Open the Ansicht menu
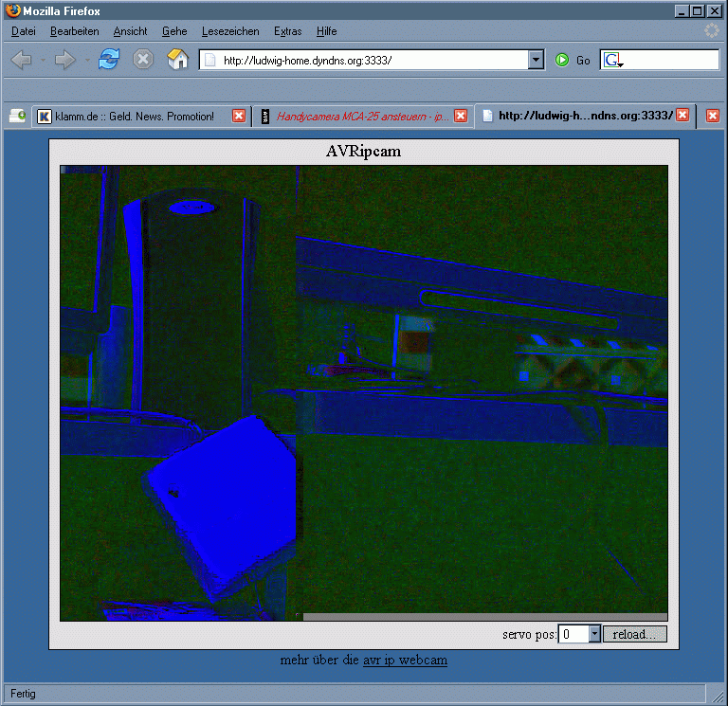 130,31
